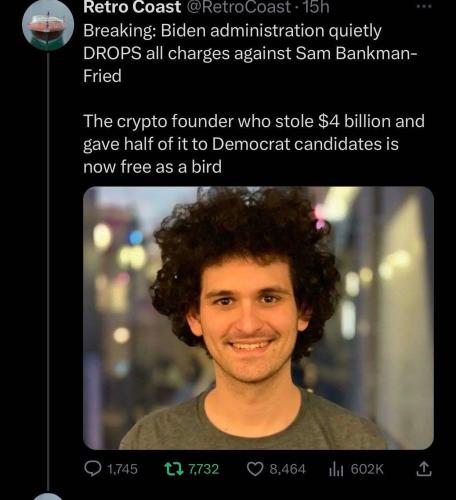The width and height of the screenshot is (456, 500).
Task: Share the tweet via the upload arrow icon
Action: click(424, 469)
